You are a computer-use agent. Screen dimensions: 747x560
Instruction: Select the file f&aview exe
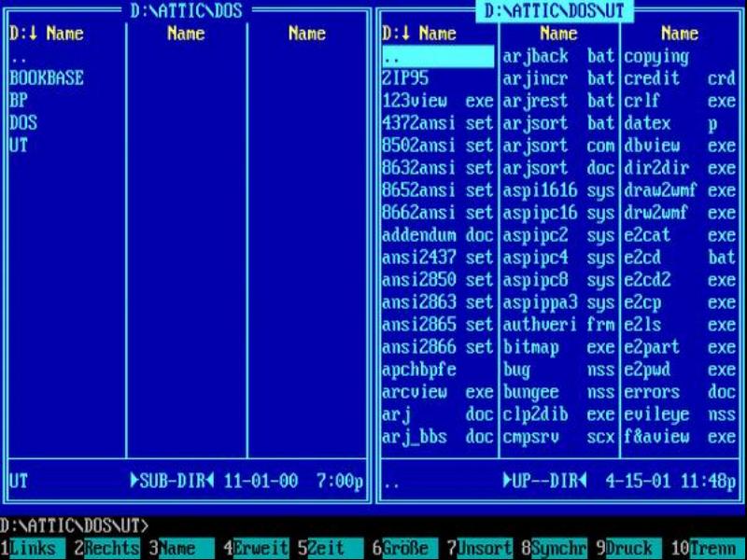[x=680, y=436]
